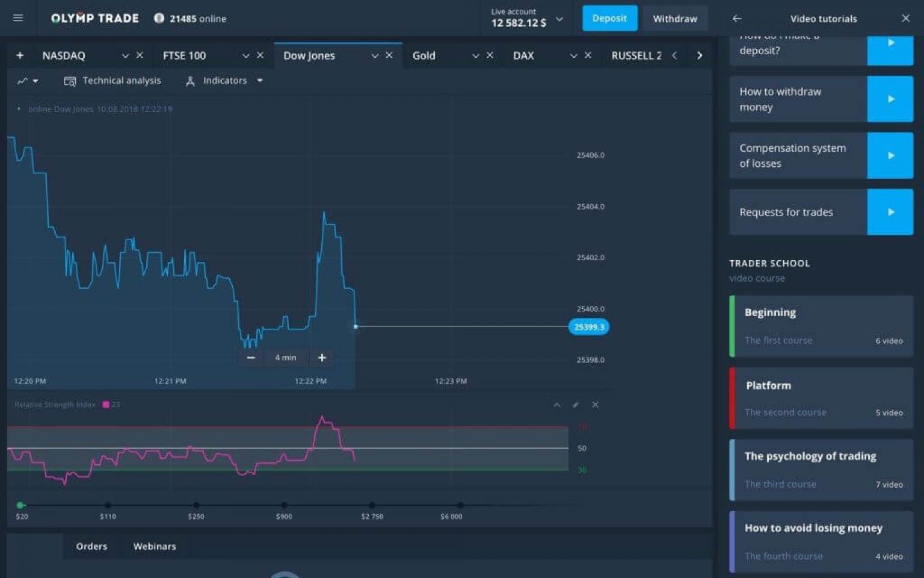924x578 pixels.
Task: Select the $900 deposit level marker
Action: click(284, 505)
